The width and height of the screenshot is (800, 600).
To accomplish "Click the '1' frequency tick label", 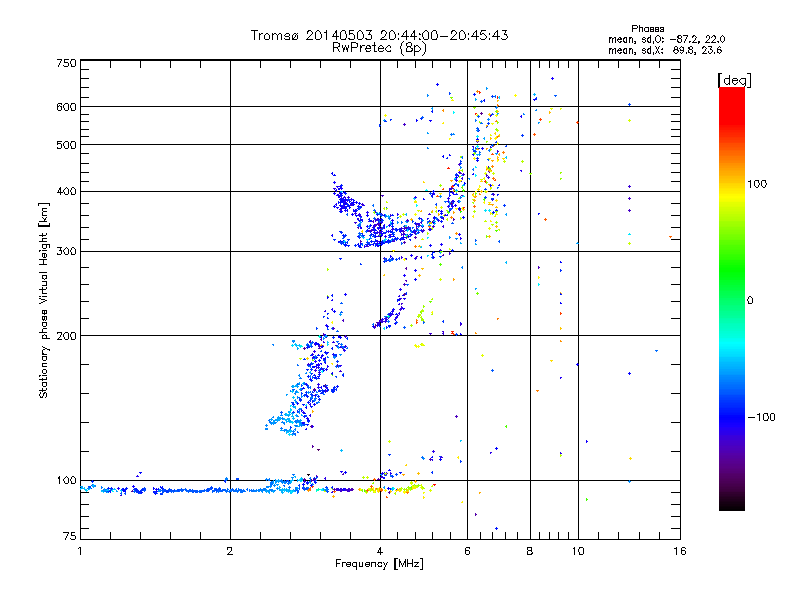I will tap(80, 551).
